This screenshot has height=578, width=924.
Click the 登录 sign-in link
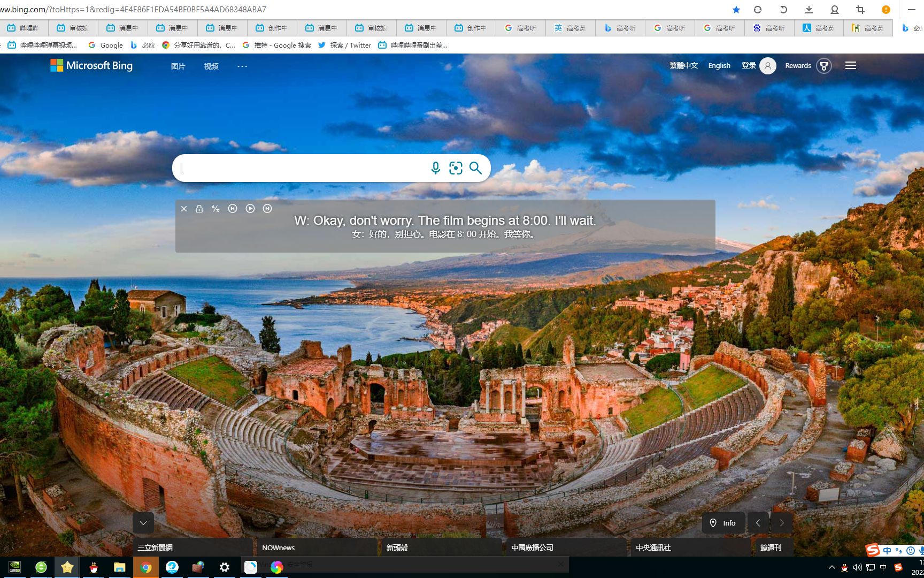[x=749, y=65]
